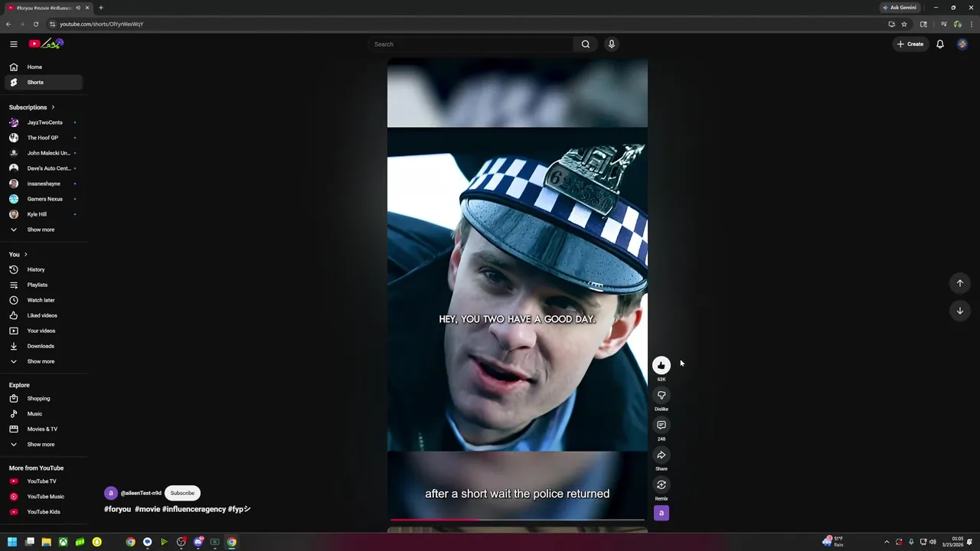This screenshot has width=980, height=551.
Task: Select Shorts in the sidebar
Action: tap(43, 83)
